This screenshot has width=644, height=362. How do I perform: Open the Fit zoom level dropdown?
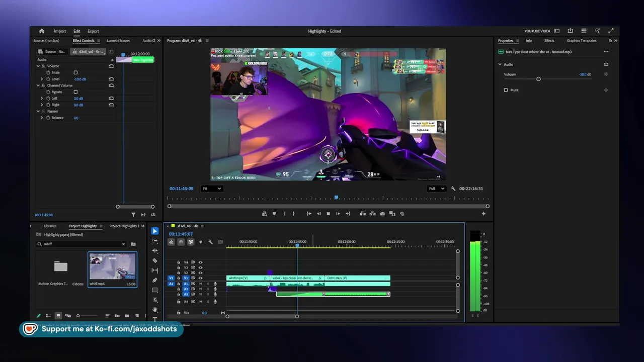[211, 189]
